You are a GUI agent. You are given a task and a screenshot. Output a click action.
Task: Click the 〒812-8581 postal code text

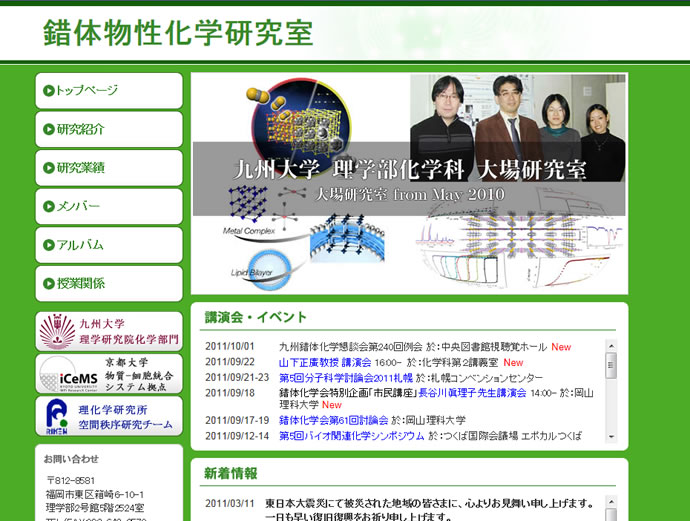tap(70, 481)
